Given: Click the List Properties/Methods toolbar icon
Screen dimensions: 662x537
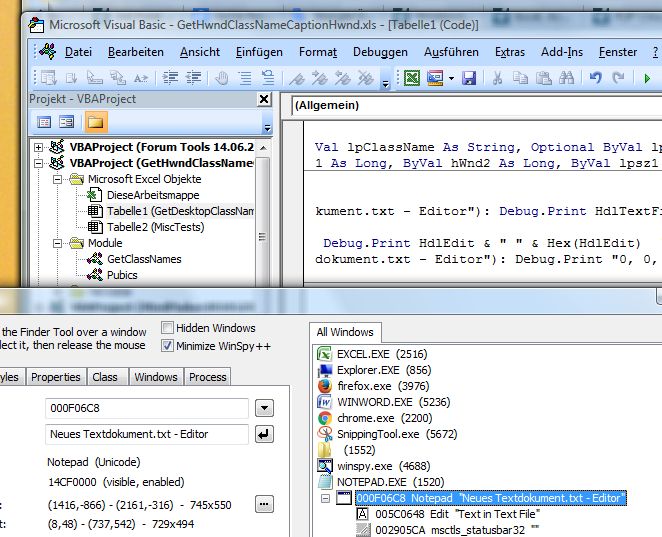Looking at the screenshot, I should [49, 78].
